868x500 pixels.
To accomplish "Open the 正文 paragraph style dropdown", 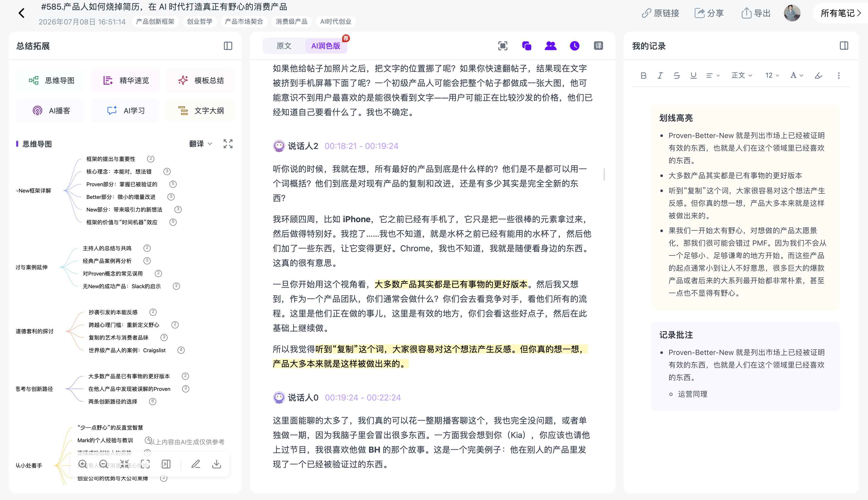I will click(742, 76).
